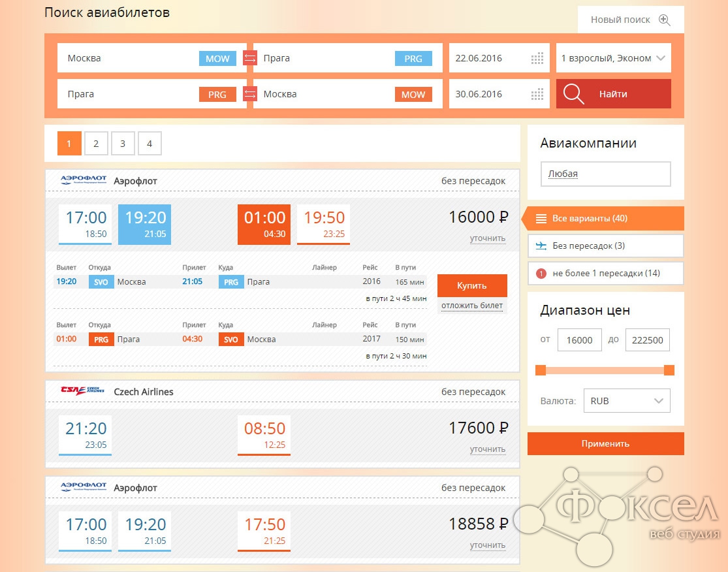Swap Прага and Москва in return route row
The width and height of the screenshot is (728, 572).
click(x=250, y=94)
